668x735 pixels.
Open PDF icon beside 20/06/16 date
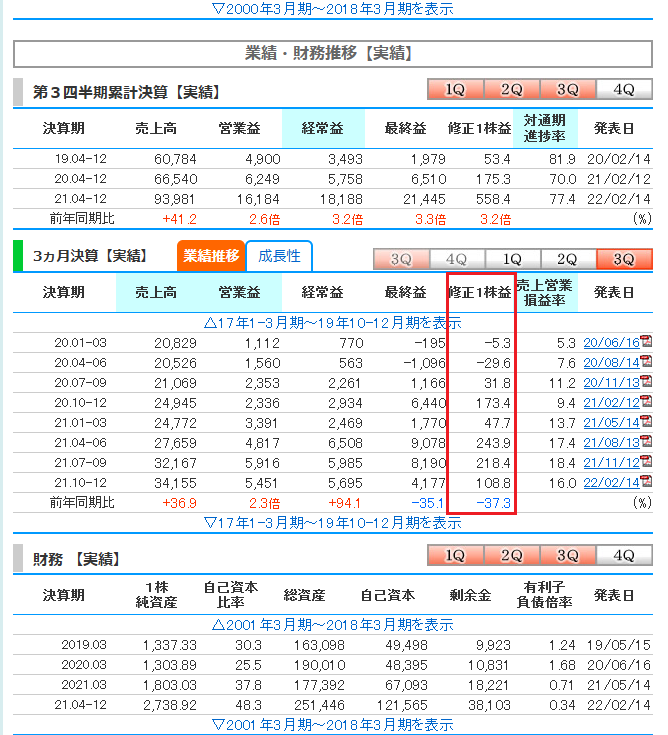(645, 343)
